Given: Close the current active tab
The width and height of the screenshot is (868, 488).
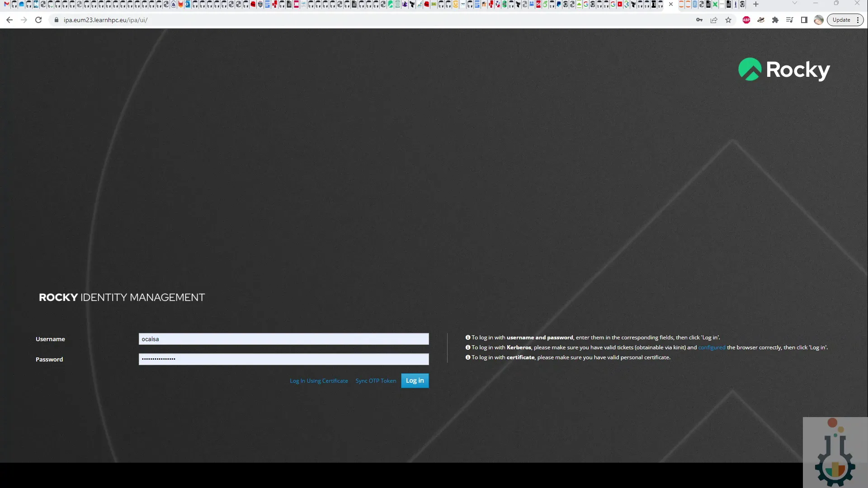Looking at the screenshot, I should (x=671, y=4).
